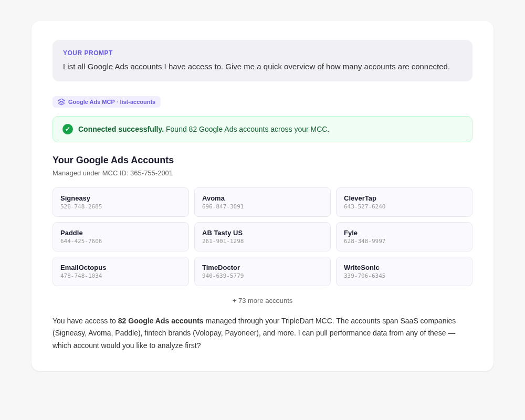Open the Fyle account card
Screen dimensions: 525x420
[404, 237]
